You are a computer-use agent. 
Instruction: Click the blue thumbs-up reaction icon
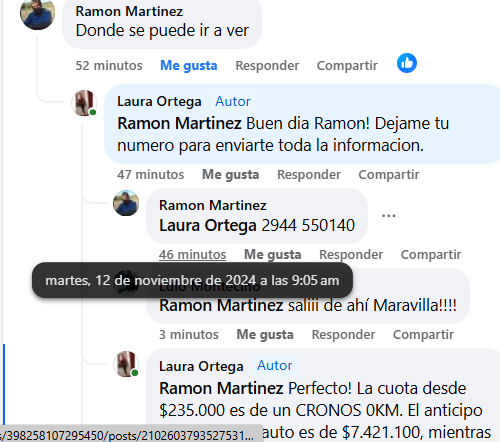(x=407, y=63)
